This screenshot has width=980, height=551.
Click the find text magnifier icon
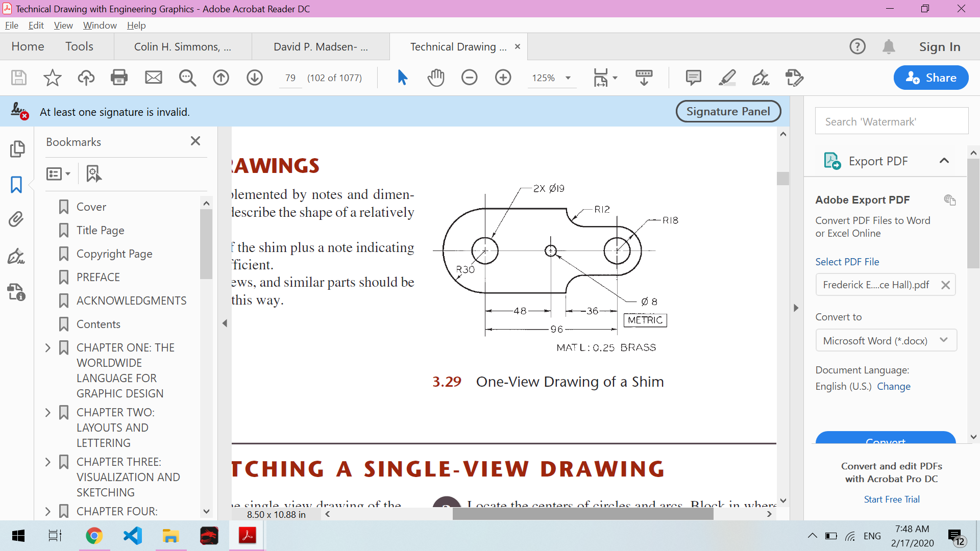tap(187, 78)
